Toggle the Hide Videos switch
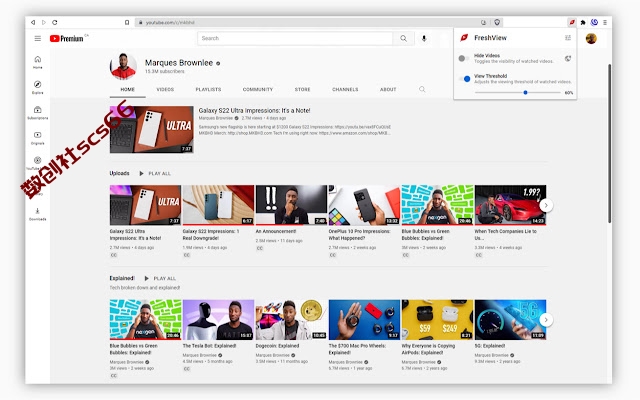The height and width of the screenshot is (400, 640). pyautogui.click(x=463, y=58)
